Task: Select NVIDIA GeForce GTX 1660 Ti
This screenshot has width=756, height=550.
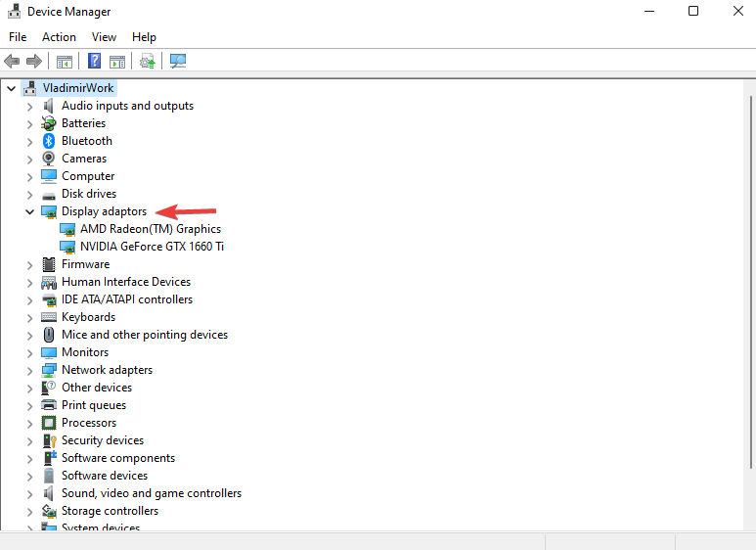Action: [x=152, y=247]
